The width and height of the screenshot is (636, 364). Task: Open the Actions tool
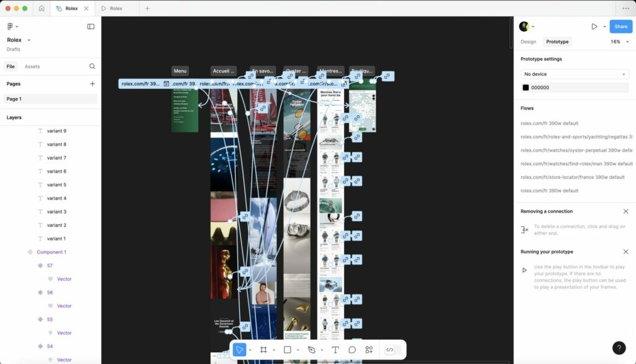point(369,350)
